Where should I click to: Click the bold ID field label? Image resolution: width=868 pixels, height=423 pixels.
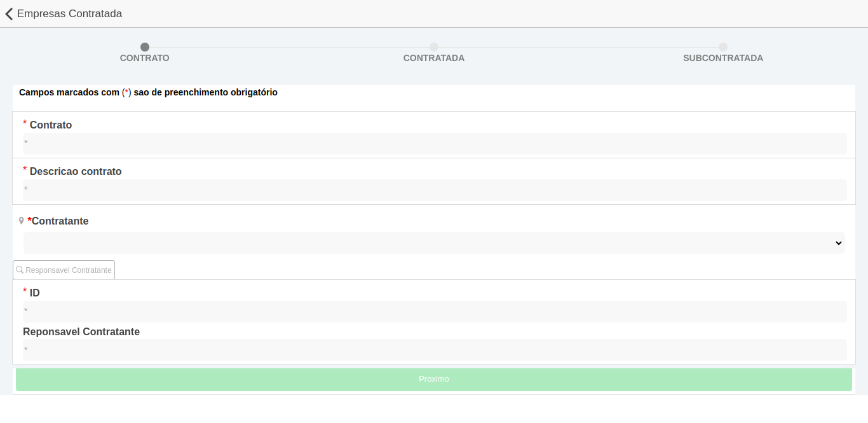pyautogui.click(x=35, y=293)
